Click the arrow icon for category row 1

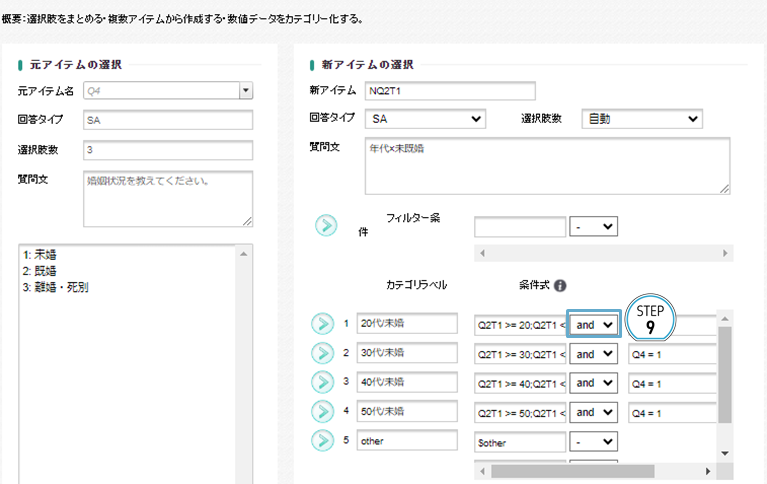pyautogui.click(x=323, y=324)
